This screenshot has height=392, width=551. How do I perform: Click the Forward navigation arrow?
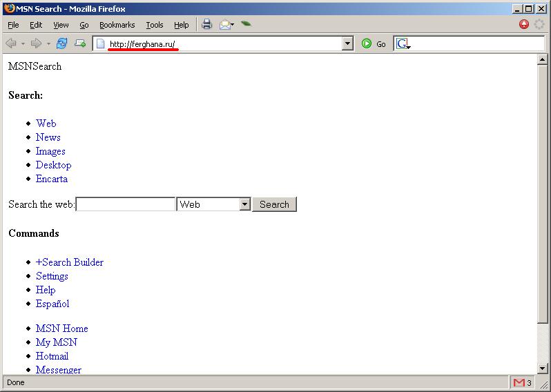pos(36,43)
